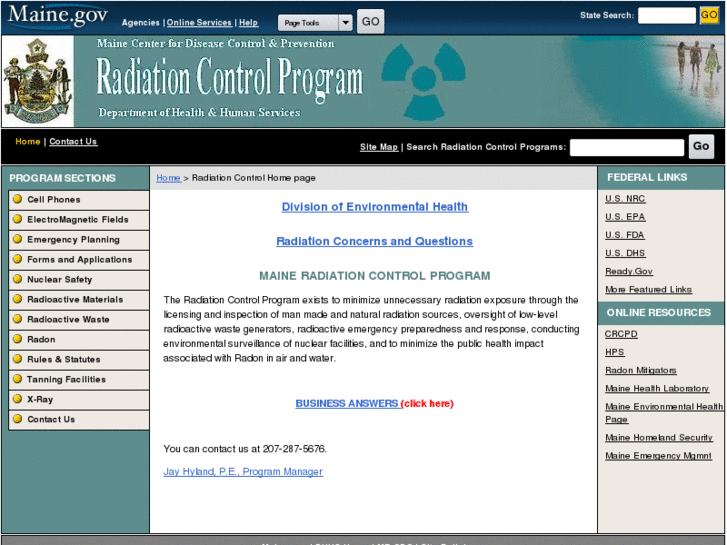Click the yellow bullet beside Nuclear Safety

pyautogui.click(x=18, y=279)
